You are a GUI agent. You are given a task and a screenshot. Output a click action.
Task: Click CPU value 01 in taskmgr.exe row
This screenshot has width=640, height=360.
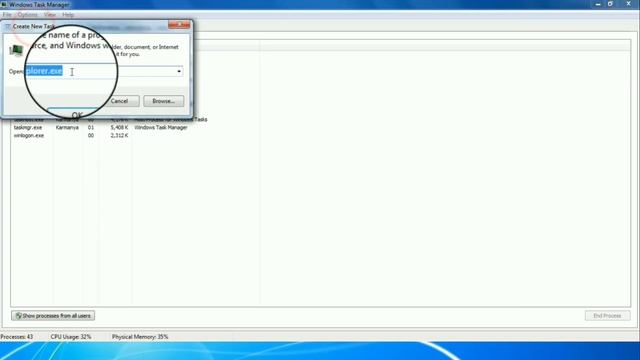pyautogui.click(x=91, y=127)
